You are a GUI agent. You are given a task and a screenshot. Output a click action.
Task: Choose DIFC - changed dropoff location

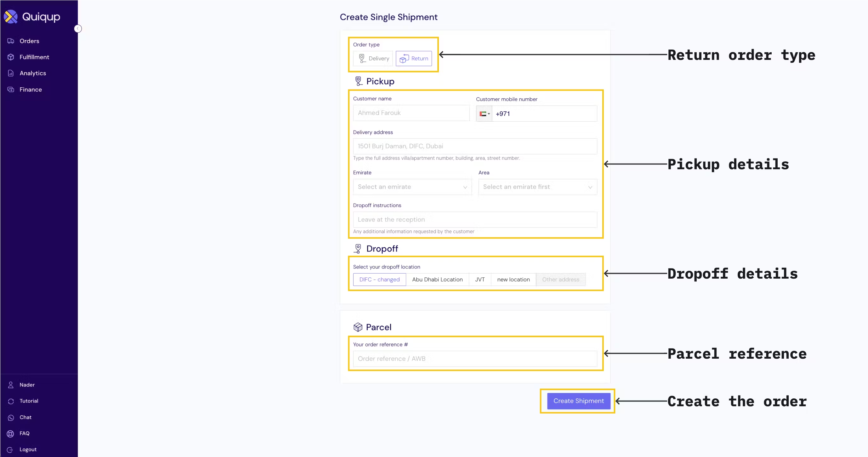[x=379, y=280]
